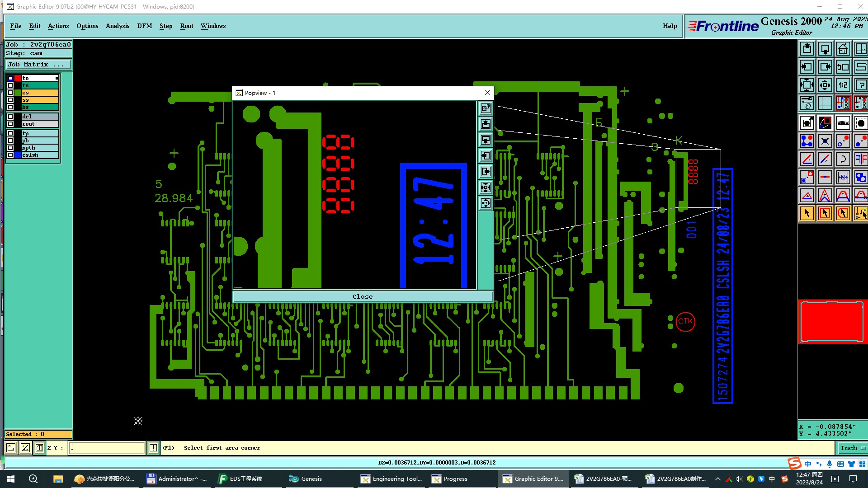The width and height of the screenshot is (868, 488).
Task: Expand the 'to' layer options marker
Action: pos(57,78)
